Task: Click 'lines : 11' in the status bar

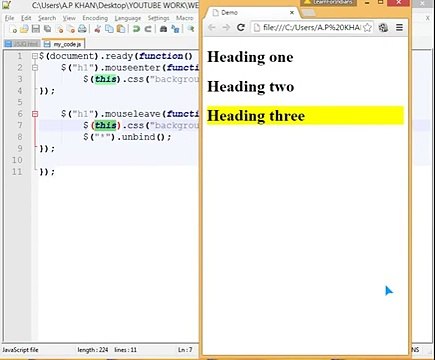Action: 125,350
